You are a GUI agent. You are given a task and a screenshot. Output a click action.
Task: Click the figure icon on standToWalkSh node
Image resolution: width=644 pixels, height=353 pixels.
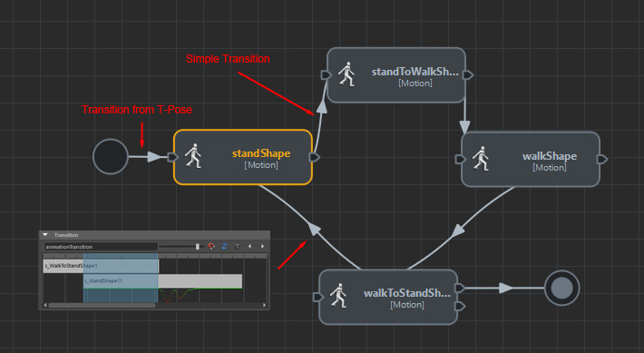coord(346,74)
